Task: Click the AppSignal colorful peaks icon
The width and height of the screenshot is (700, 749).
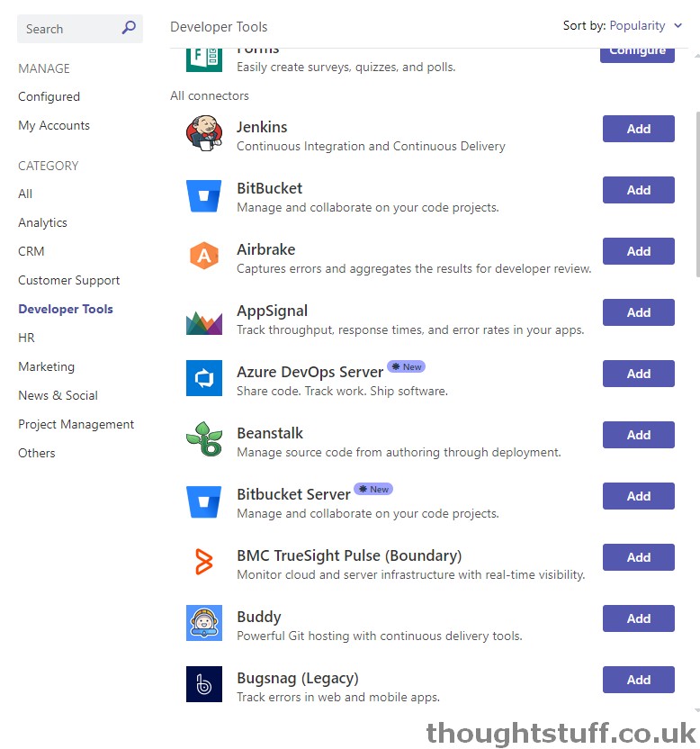Action: [204, 322]
